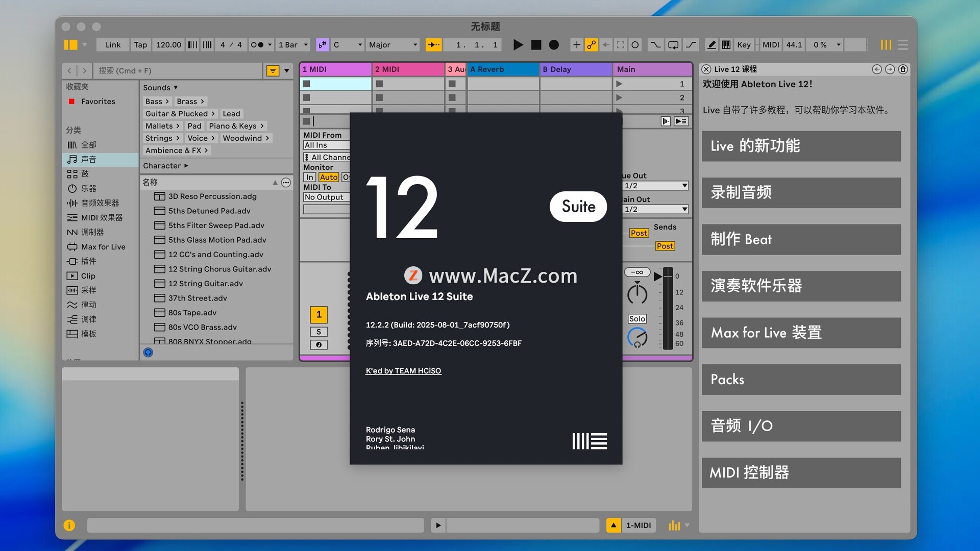980x551 pixels.
Task: Click the punch-out switch icon
Action: [x=691, y=45]
